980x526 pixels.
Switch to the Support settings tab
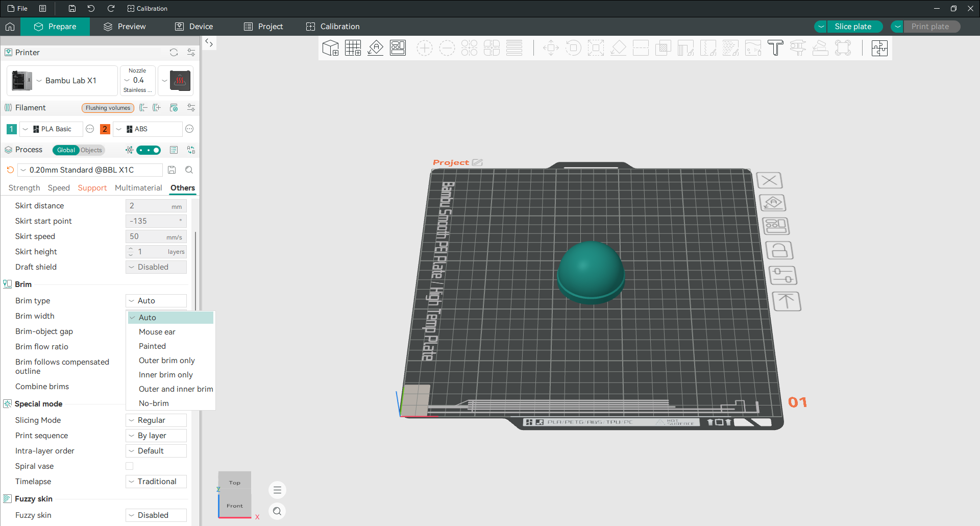point(92,188)
